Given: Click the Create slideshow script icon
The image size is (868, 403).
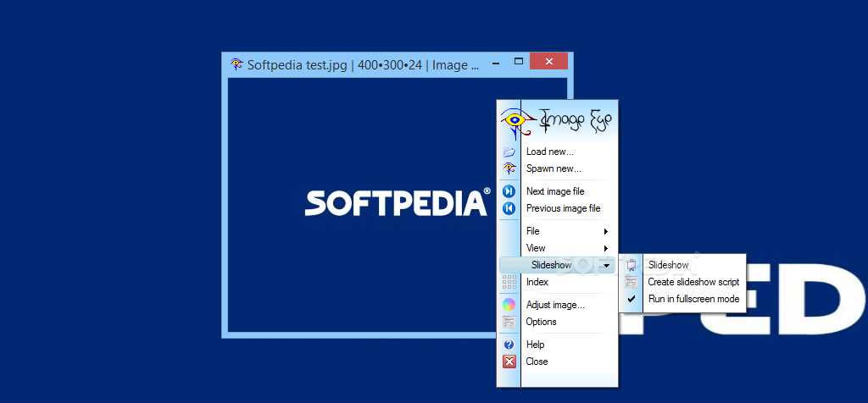Looking at the screenshot, I should pos(631,282).
